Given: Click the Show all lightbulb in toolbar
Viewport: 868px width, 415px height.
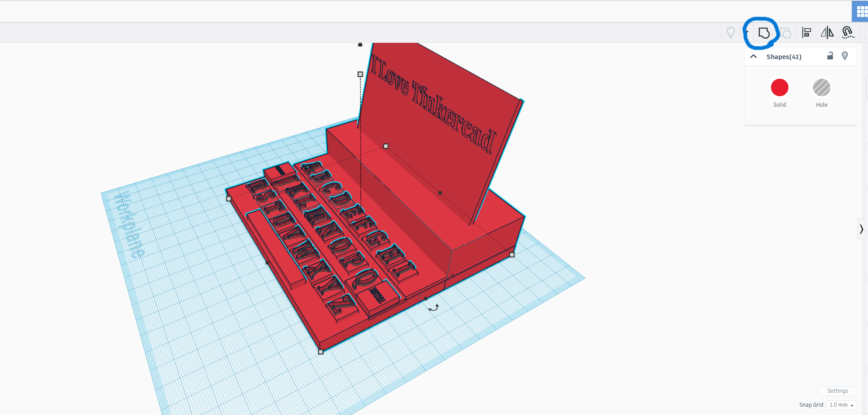Looking at the screenshot, I should pos(731,32).
